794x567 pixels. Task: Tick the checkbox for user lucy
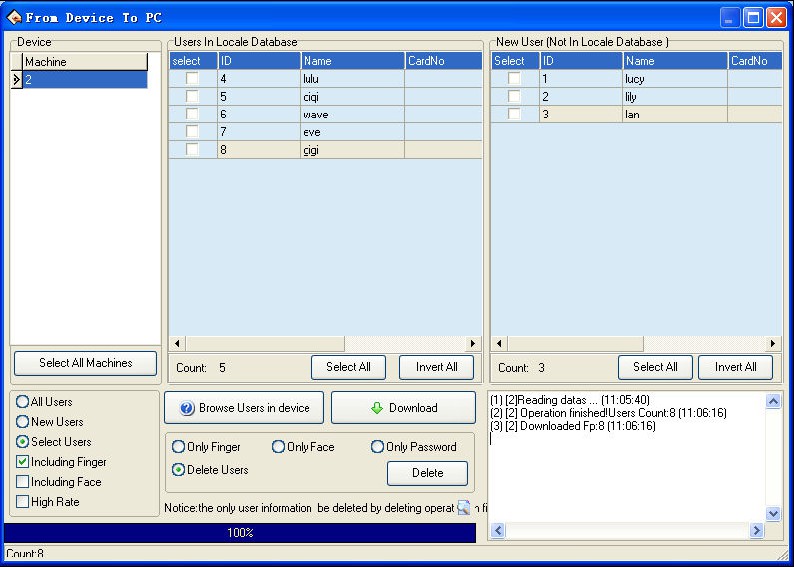pos(514,79)
